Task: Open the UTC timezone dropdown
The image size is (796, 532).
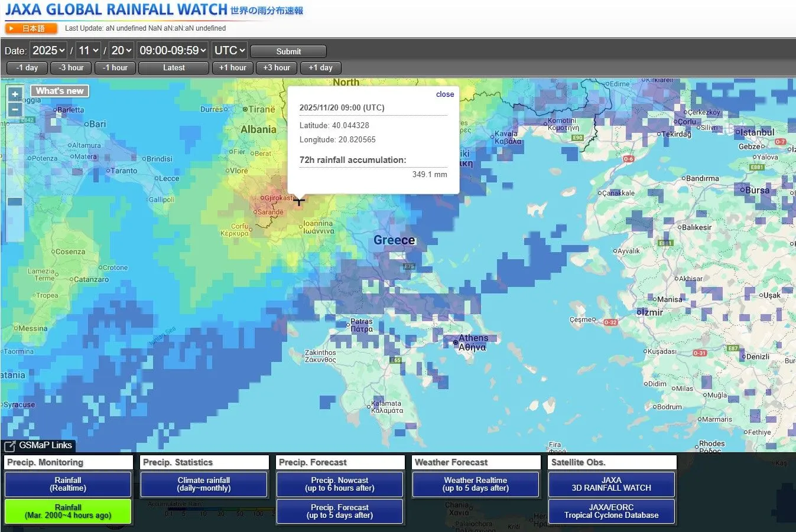Action: click(x=229, y=51)
